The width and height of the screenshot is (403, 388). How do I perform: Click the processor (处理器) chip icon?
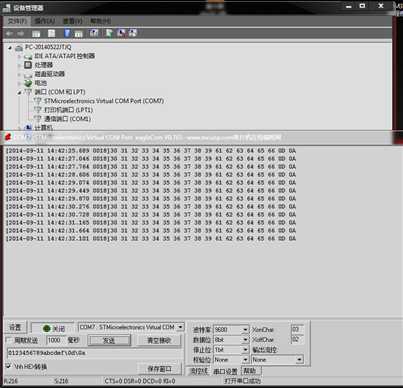[28, 65]
